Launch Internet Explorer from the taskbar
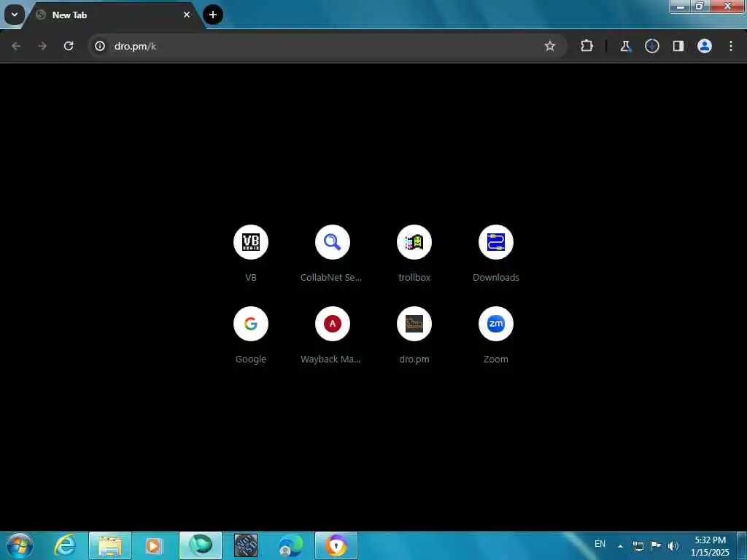 [x=64, y=545]
